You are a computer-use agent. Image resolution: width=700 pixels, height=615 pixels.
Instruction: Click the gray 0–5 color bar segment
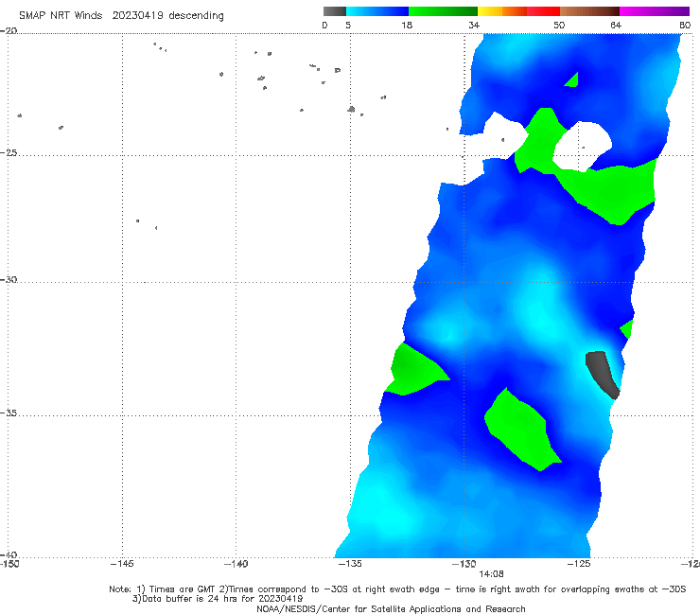coord(334,11)
